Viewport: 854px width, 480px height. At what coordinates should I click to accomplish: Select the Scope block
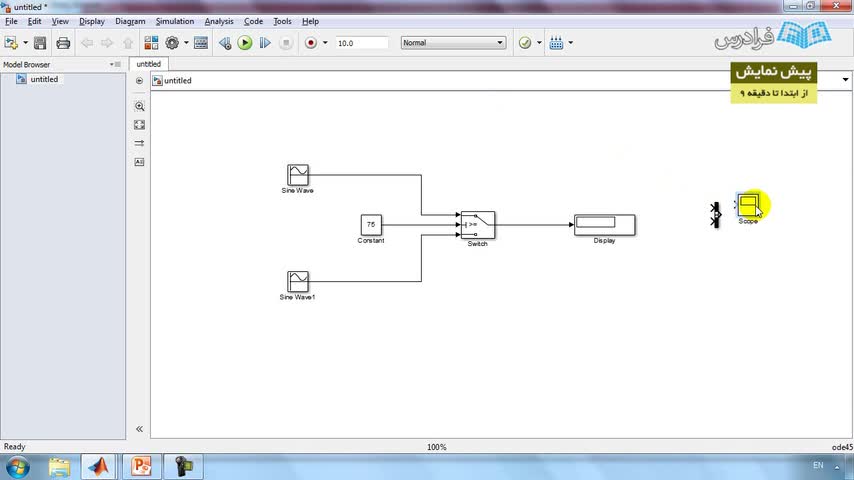point(748,205)
